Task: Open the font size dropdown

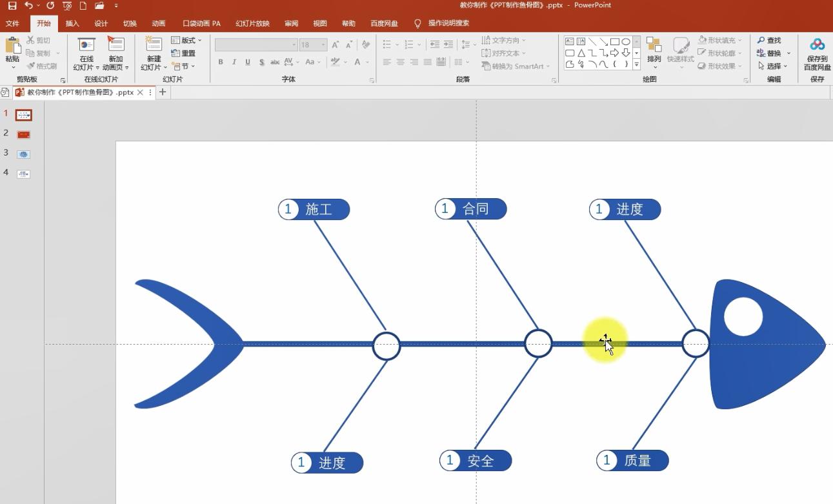Action: pos(323,45)
